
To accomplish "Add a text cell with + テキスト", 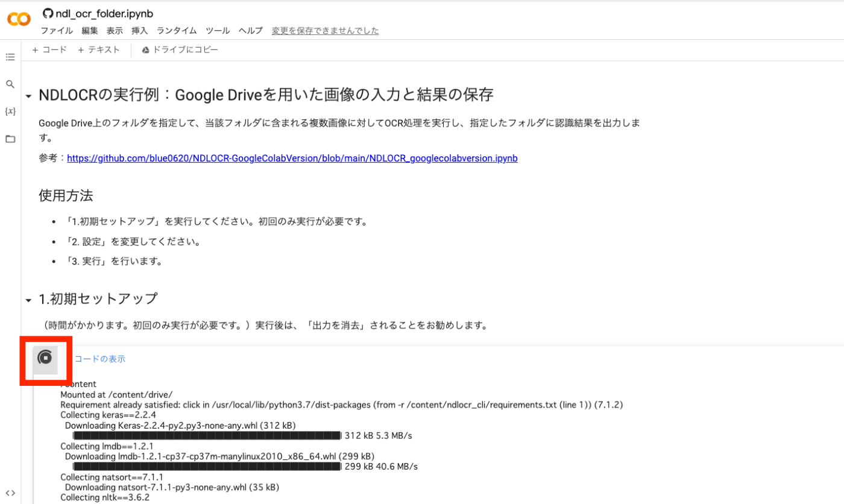I will coord(99,50).
